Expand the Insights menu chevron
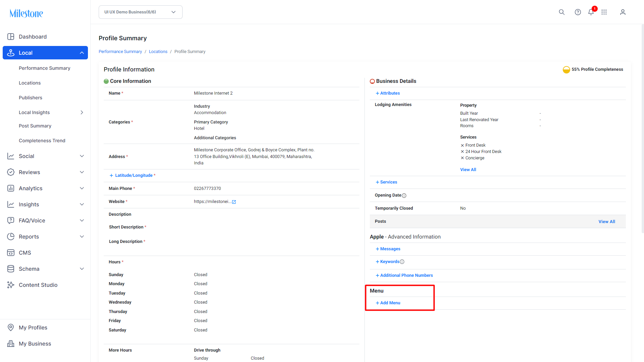Screen dimensions: 644x362 pyautogui.click(x=82, y=204)
